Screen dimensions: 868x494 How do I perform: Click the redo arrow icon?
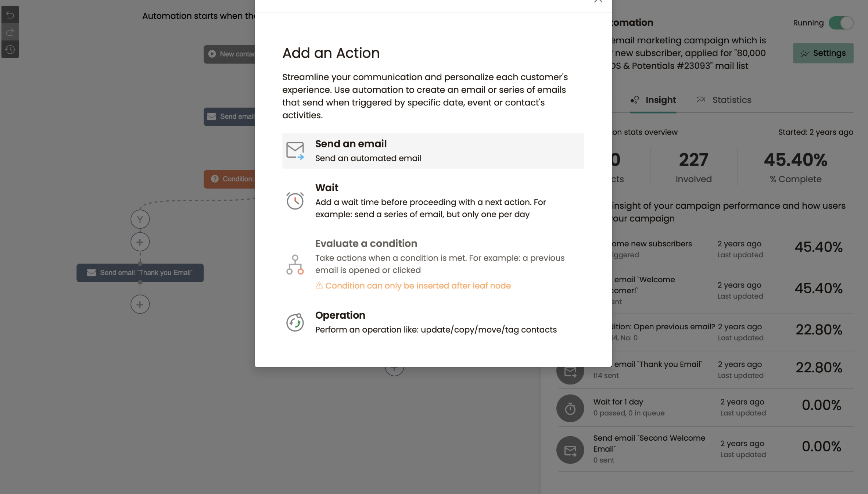[10, 32]
